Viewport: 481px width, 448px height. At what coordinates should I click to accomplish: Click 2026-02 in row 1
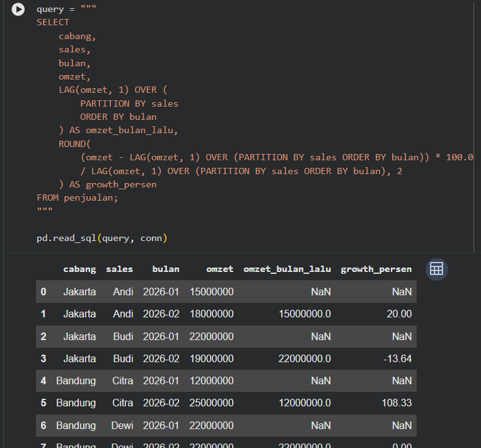[x=161, y=314]
